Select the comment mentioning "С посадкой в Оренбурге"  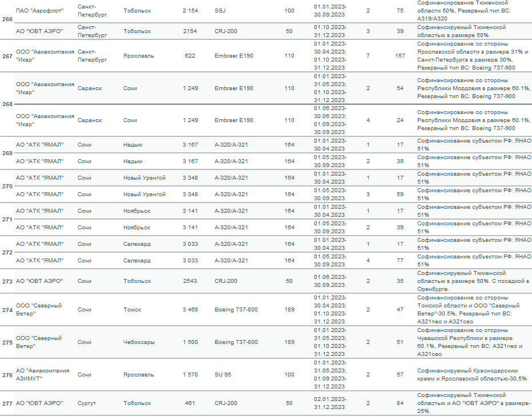(x=473, y=281)
